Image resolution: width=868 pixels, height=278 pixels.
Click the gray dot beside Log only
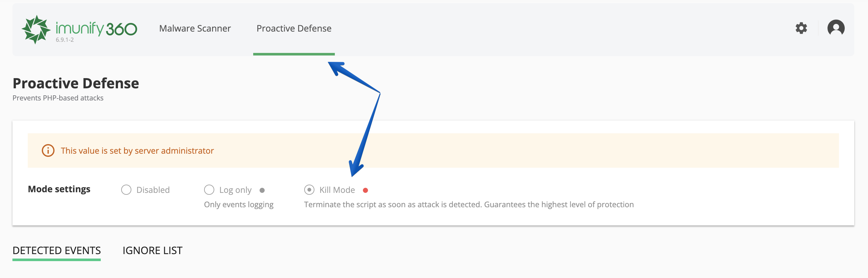262,190
